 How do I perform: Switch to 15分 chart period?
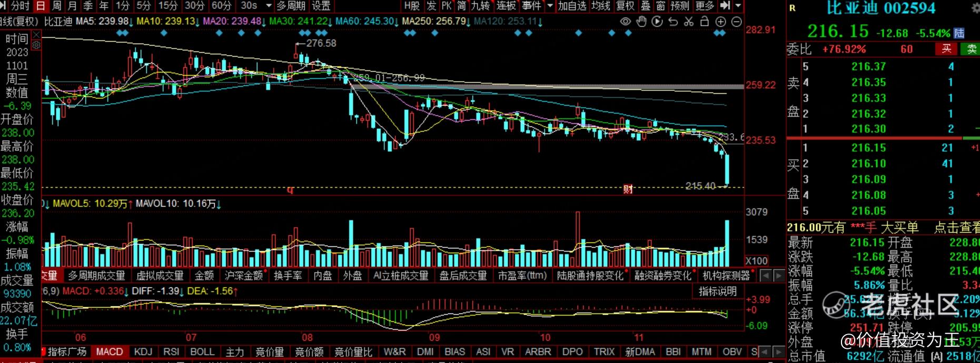tap(168, 6)
